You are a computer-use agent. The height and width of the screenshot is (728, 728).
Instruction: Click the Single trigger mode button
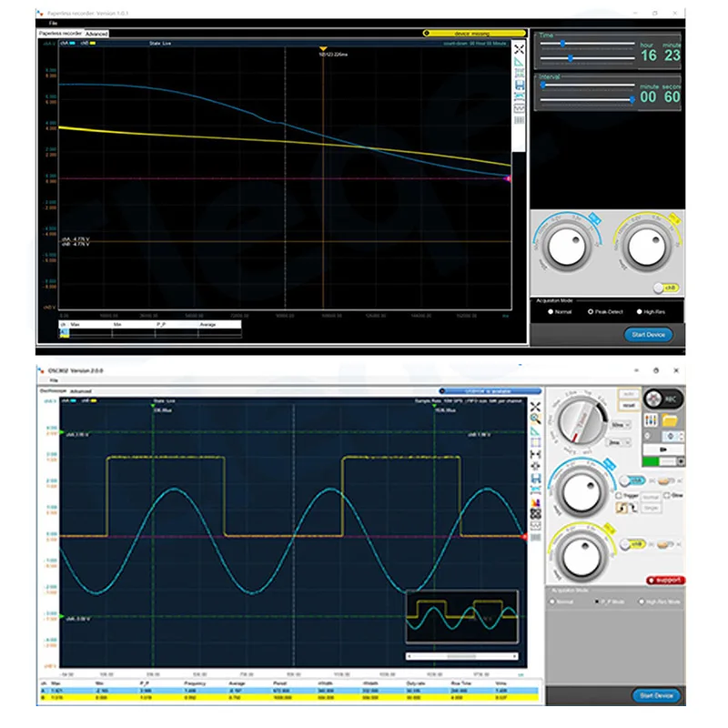click(651, 508)
